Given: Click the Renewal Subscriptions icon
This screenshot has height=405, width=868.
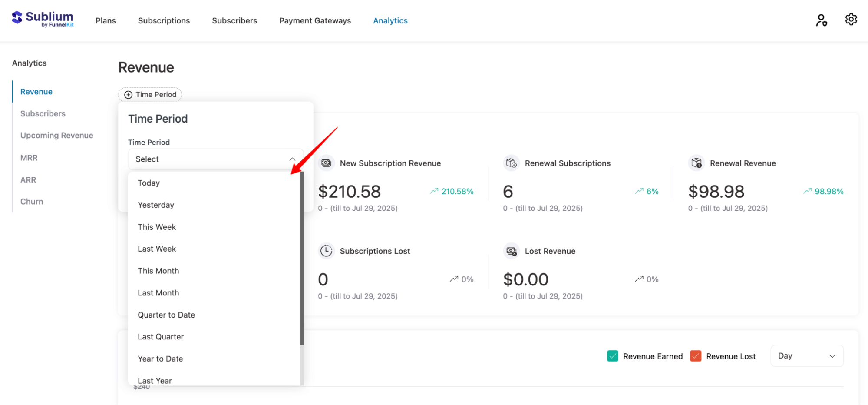Looking at the screenshot, I should coord(511,163).
